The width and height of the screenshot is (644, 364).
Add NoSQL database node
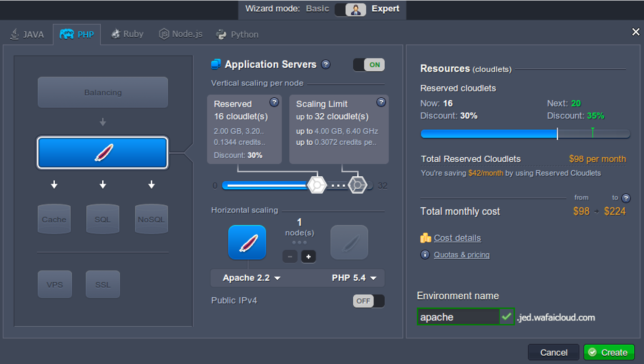151,218
